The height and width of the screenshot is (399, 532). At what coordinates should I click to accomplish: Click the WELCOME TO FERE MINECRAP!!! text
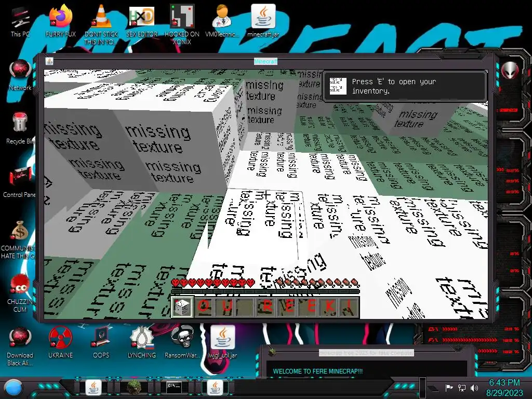318,371
